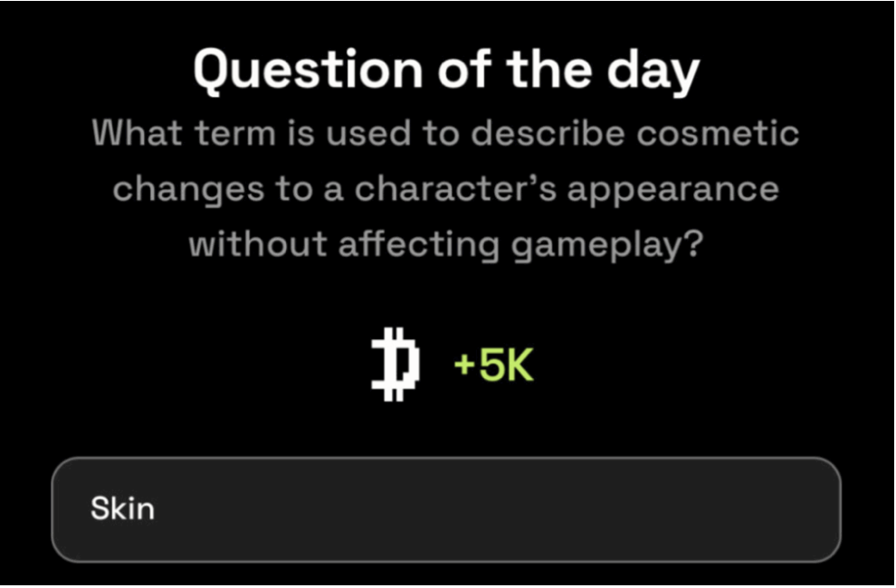
Task: Click the word "What" in the question
Action: point(135,135)
